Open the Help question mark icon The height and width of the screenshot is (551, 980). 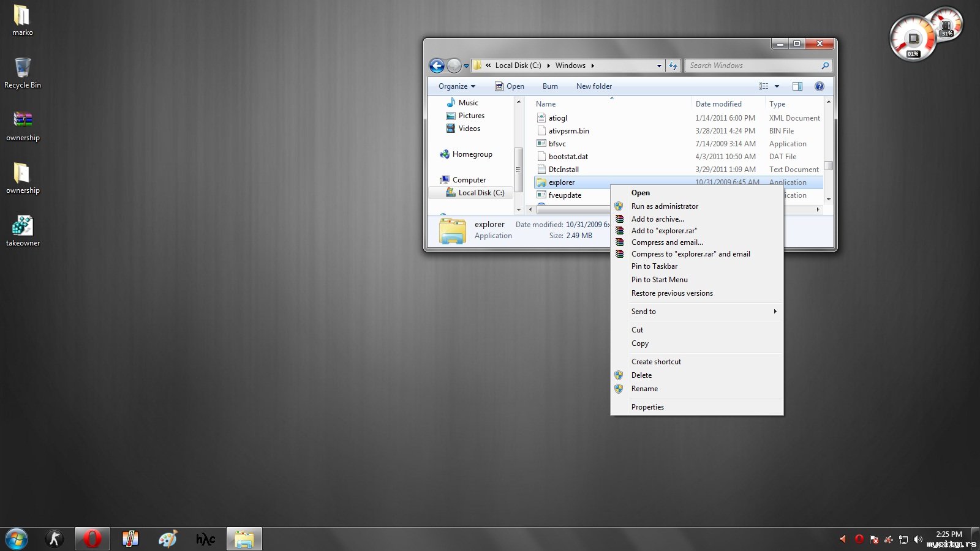tap(820, 86)
